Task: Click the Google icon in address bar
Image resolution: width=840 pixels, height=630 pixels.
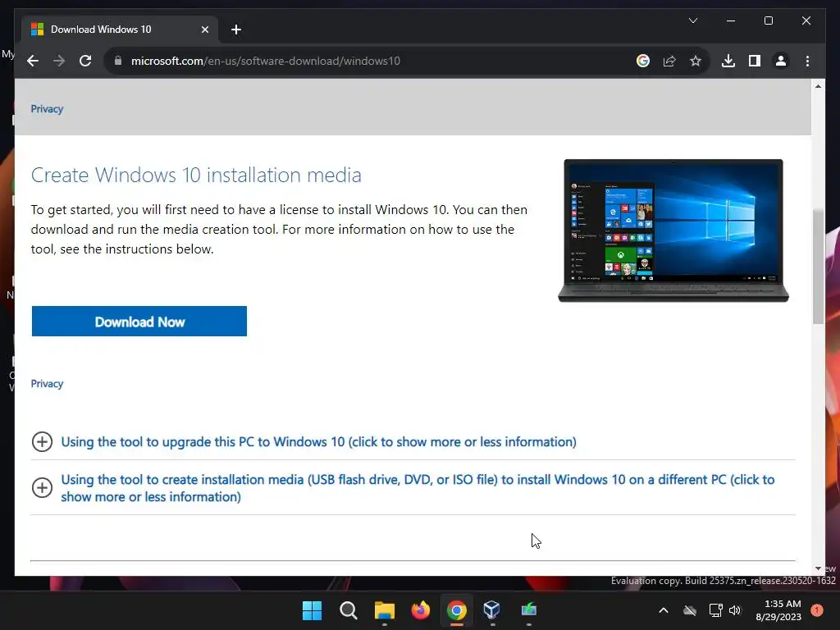Action: 643,61
